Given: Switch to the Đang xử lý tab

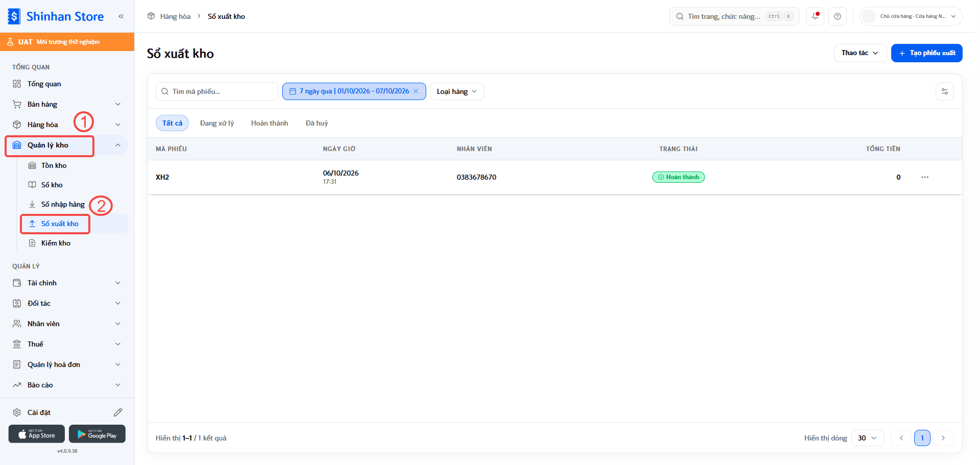Looking at the screenshot, I should click(x=217, y=123).
